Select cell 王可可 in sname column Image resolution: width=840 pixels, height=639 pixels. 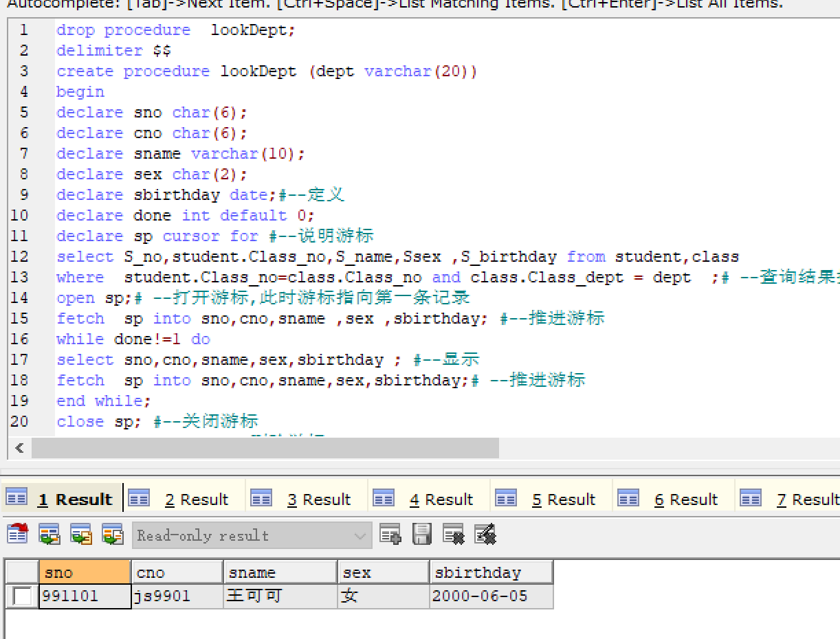280,596
